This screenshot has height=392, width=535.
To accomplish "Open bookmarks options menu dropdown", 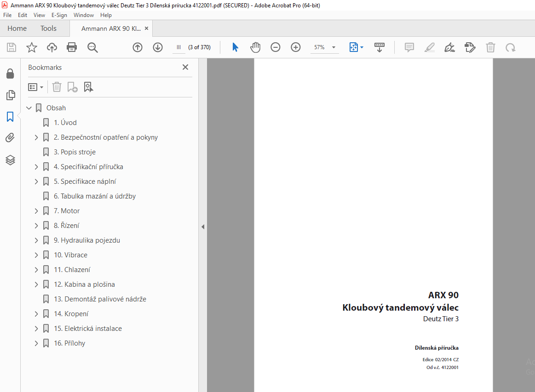I will 35,87.
